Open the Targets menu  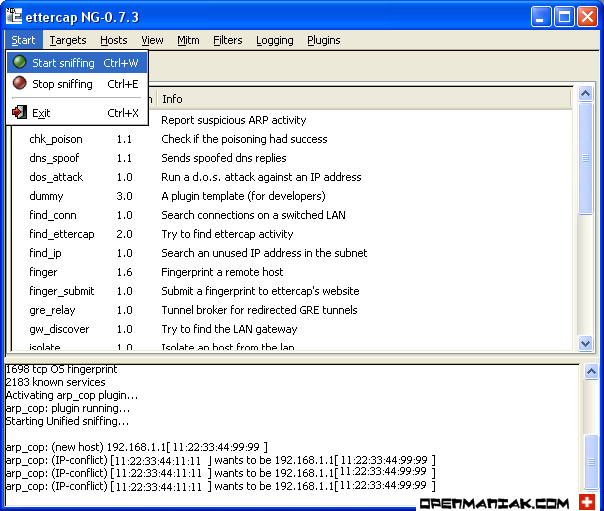point(68,40)
